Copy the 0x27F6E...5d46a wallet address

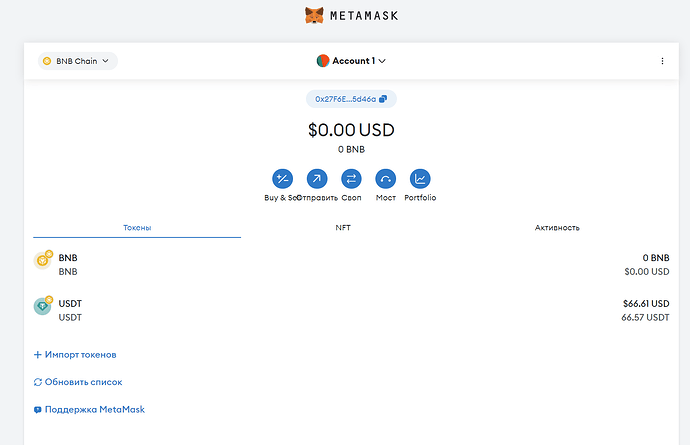(351, 99)
